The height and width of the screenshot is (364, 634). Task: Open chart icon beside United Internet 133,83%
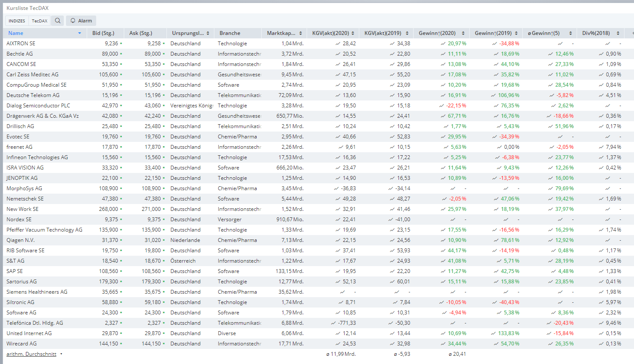(x=493, y=333)
